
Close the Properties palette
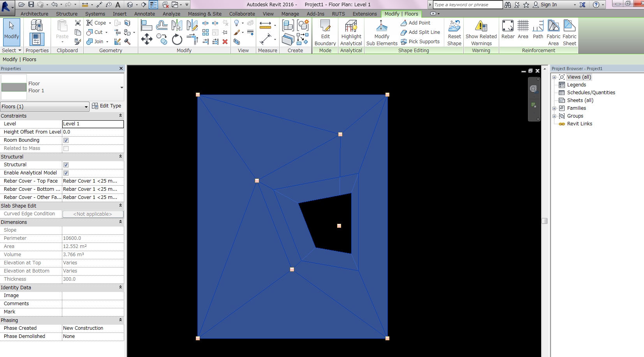121,69
